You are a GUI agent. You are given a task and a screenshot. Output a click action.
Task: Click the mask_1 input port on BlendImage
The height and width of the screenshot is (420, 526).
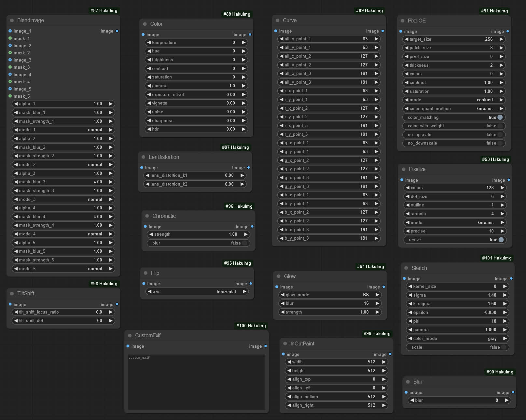(x=10, y=38)
